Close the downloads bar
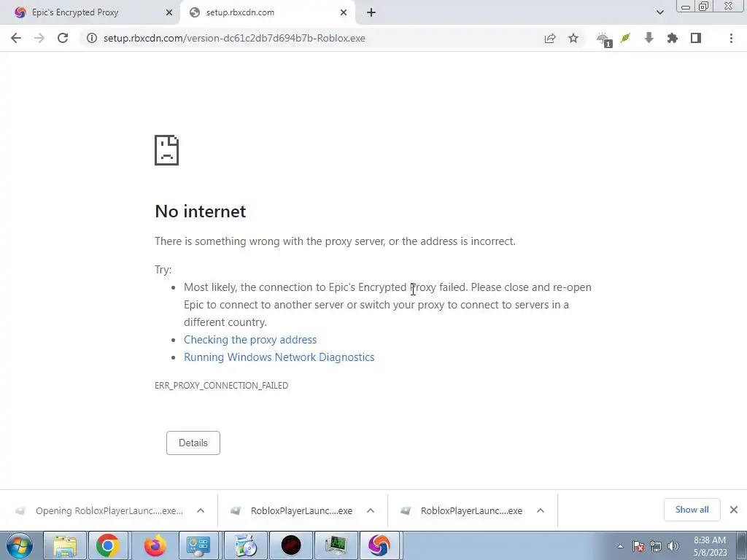Image resolution: width=747 pixels, height=560 pixels. tap(734, 510)
